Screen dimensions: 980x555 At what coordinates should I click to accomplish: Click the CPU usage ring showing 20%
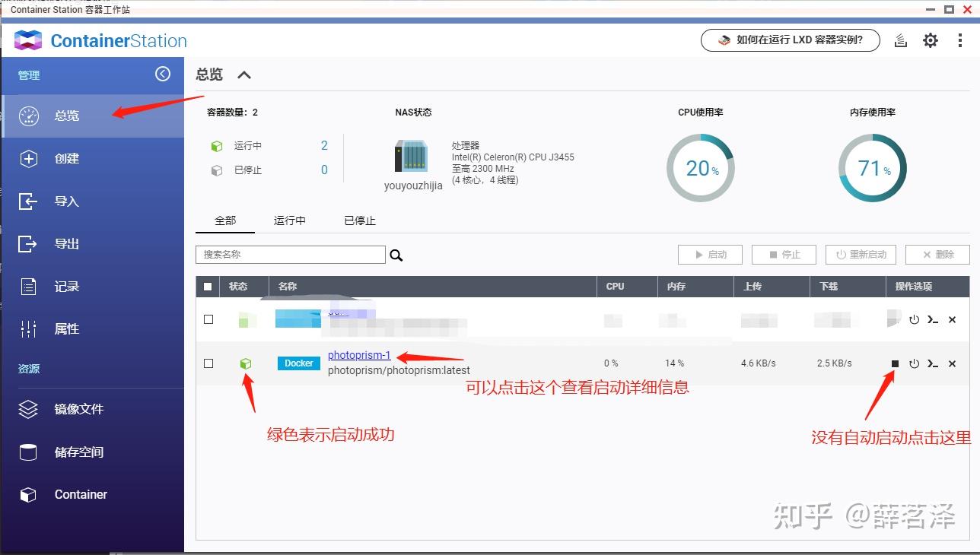click(x=700, y=167)
